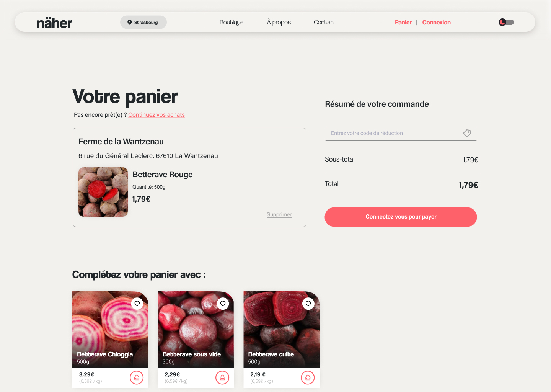The height and width of the screenshot is (392, 551).
Task: Open the Panier link
Action: pyautogui.click(x=403, y=22)
